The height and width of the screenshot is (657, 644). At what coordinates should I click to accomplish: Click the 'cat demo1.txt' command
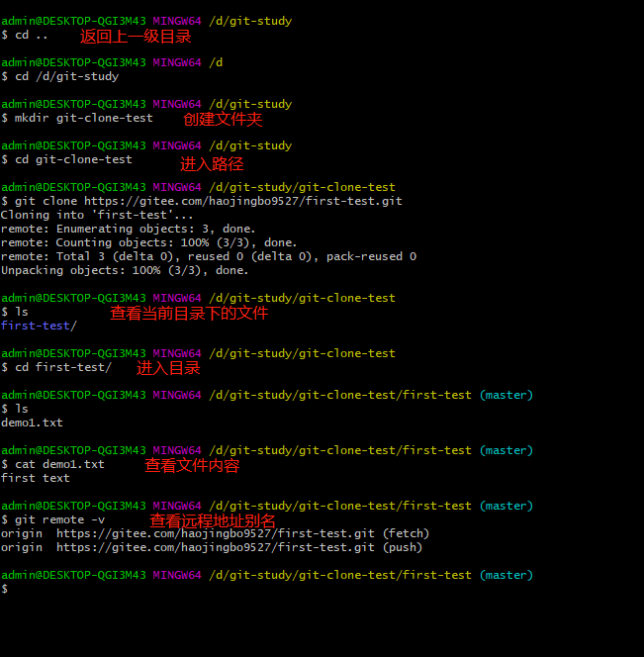52,464
